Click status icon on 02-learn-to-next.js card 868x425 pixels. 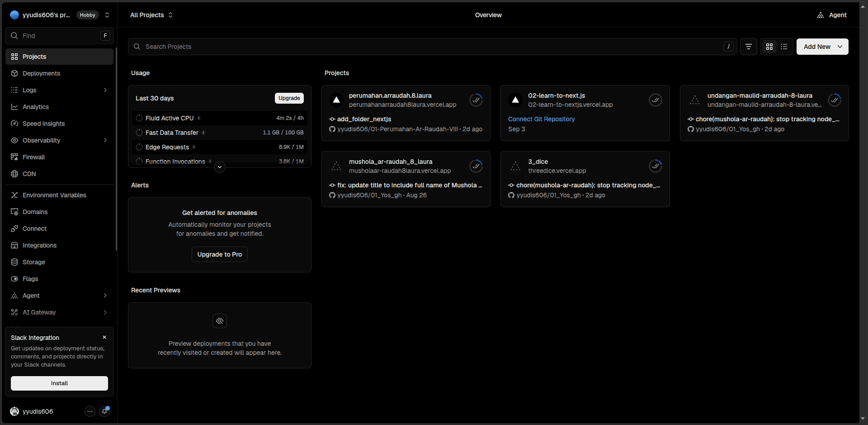click(656, 100)
